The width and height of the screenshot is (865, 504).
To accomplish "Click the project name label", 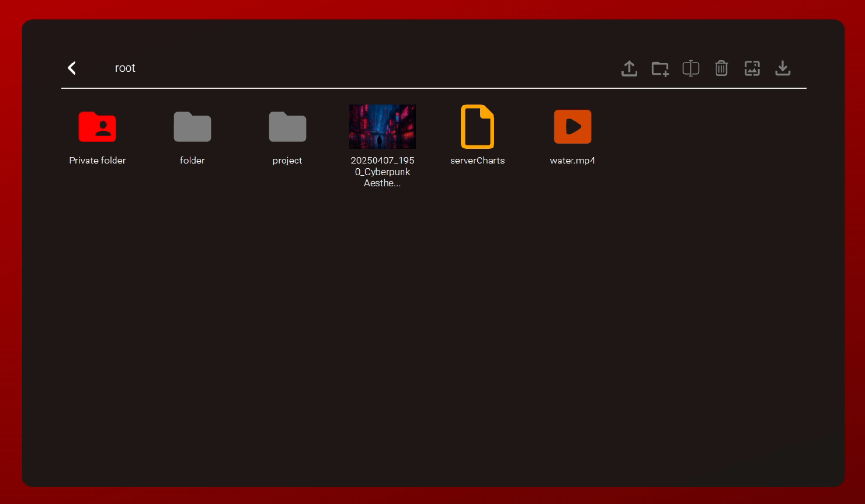I will [x=287, y=161].
